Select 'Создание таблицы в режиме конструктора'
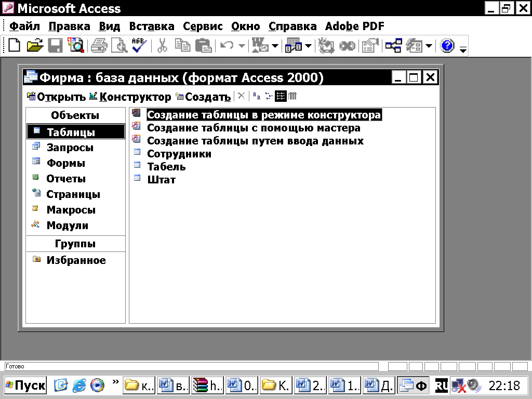The width and height of the screenshot is (532, 399). pyautogui.click(x=264, y=115)
